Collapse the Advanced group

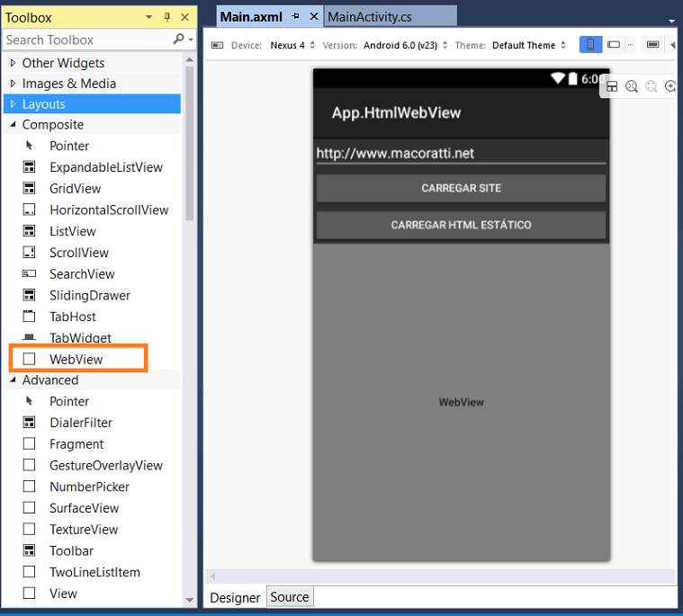click(x=13, y=380)
